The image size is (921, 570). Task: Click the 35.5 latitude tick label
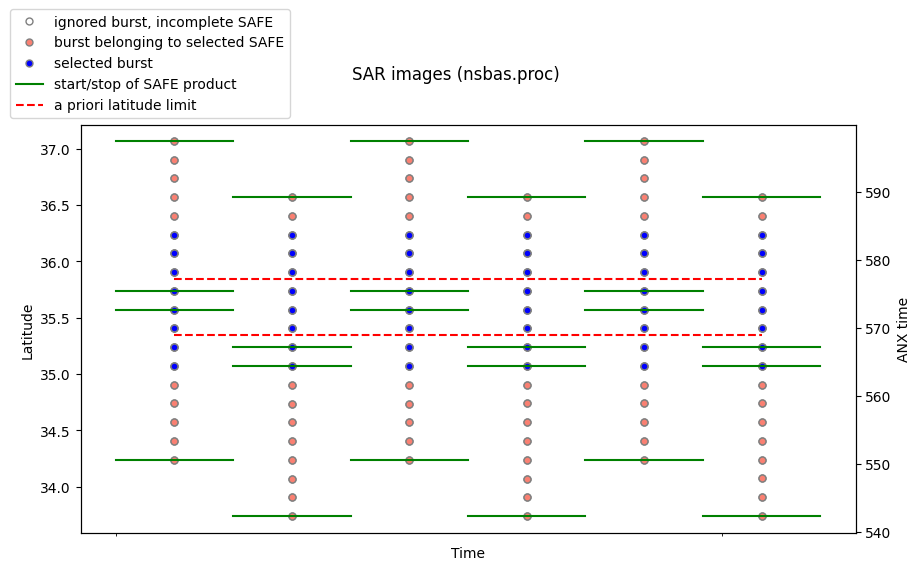pyautogui.click(x=55, y=318)
